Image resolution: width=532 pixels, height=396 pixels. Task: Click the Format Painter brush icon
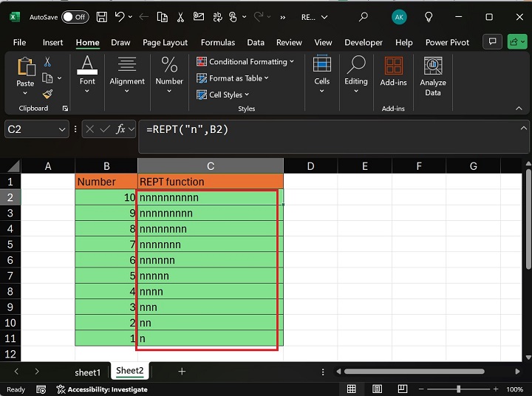48,94
